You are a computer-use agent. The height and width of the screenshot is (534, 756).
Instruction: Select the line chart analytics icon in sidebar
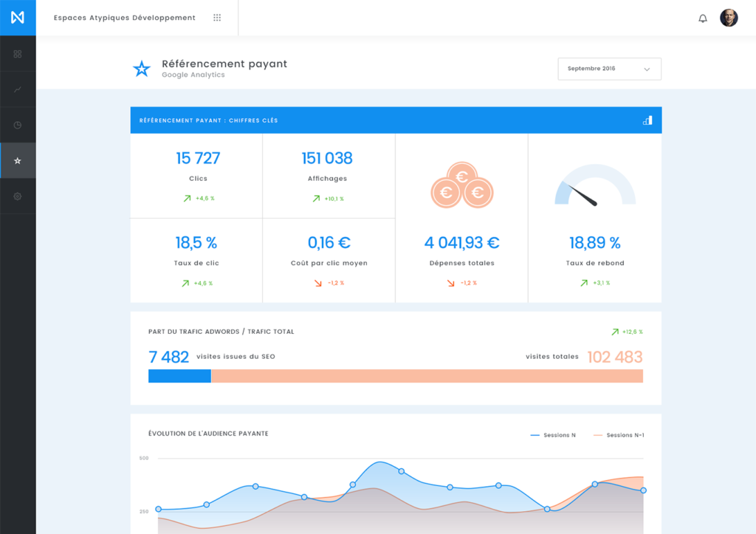coord(17,89)
